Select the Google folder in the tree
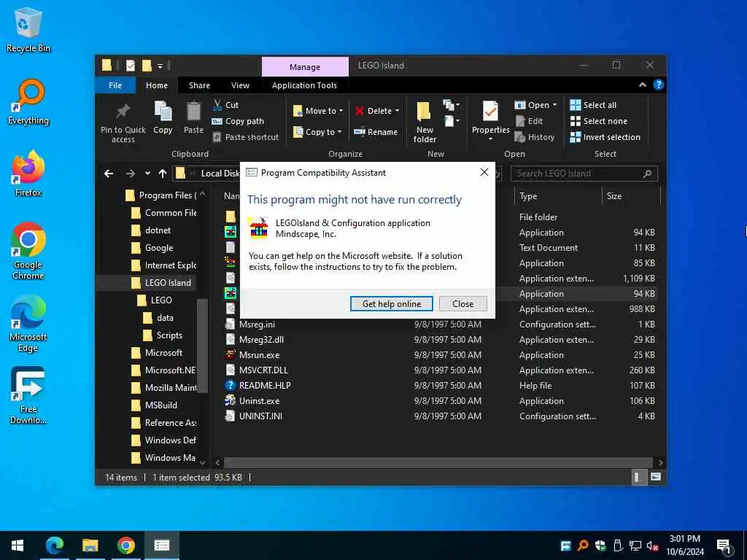 tap(152, 248)
